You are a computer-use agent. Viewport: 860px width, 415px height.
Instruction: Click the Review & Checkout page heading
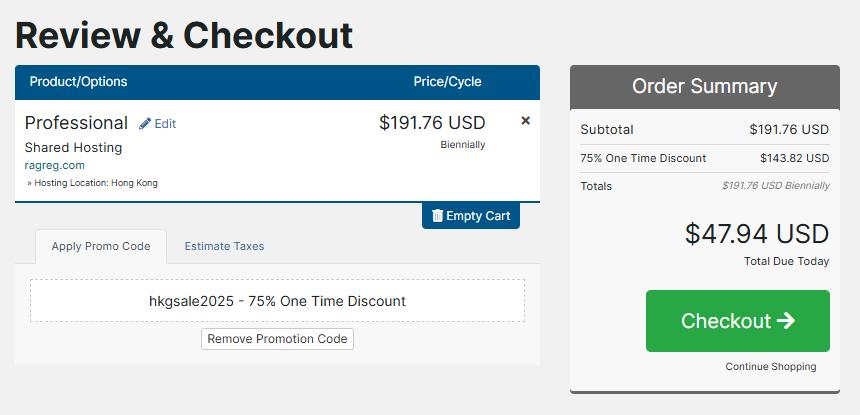pos(184,35)
